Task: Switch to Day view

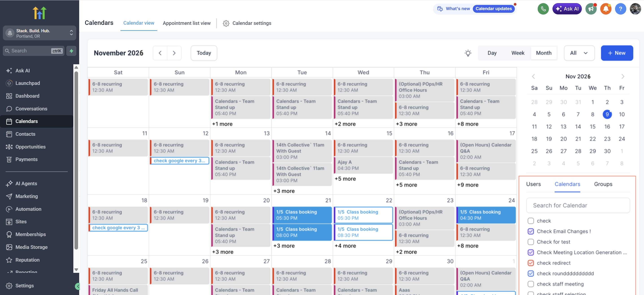Action: 492,53
